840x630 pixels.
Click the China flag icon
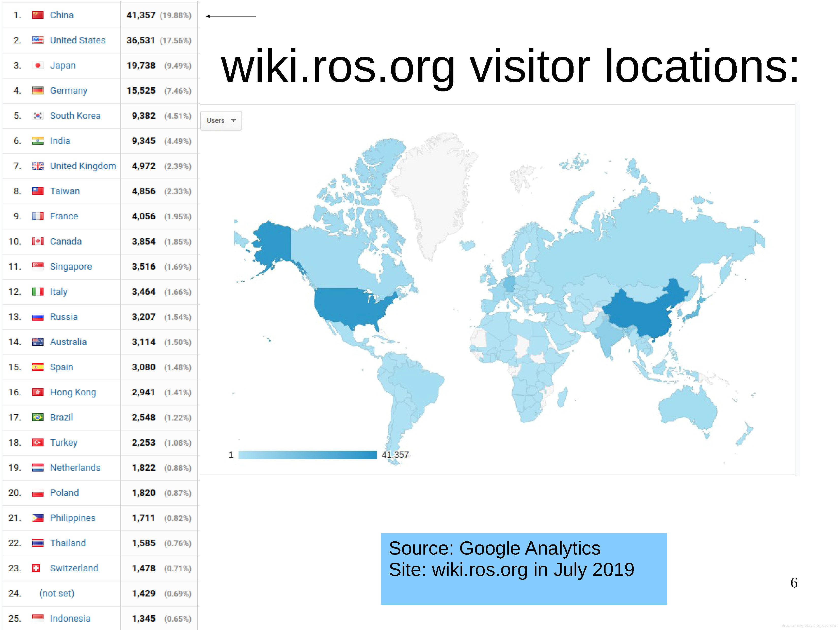pyautogui.click(x=38, y=15)
